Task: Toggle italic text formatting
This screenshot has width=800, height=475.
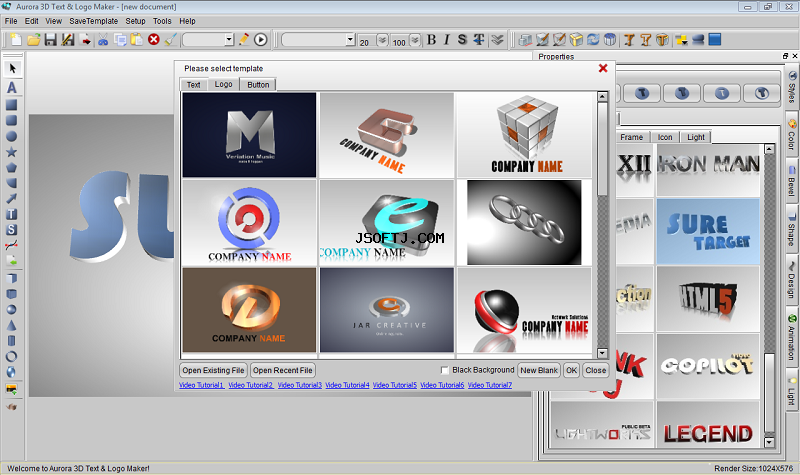Action: click(446, 40)
